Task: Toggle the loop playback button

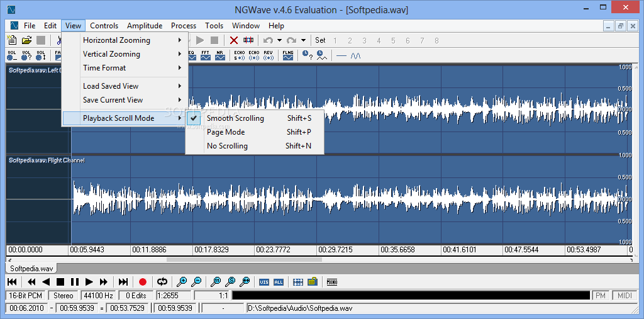Action: (x=162, y=282)
